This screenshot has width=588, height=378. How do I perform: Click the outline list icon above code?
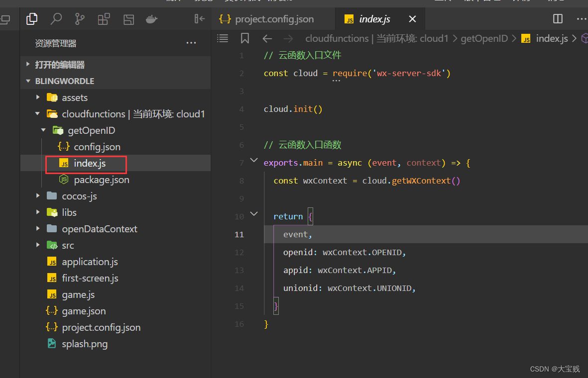click(223, 38)
